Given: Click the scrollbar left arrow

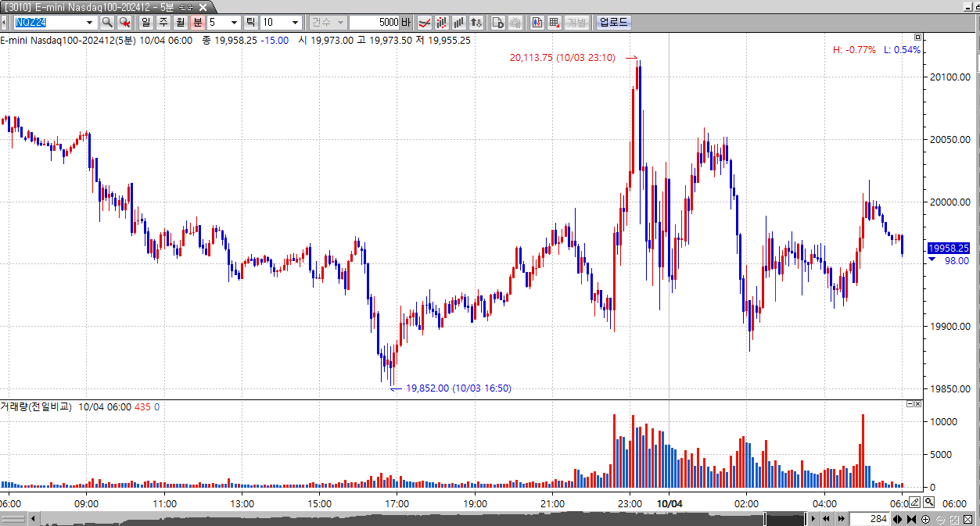Looking at the screenshot, I should tap(33, 519).
